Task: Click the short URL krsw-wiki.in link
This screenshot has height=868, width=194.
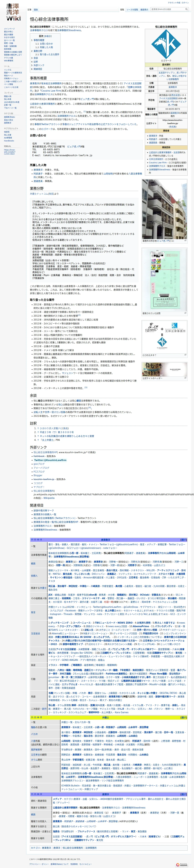Action: [x=10, y=152]
